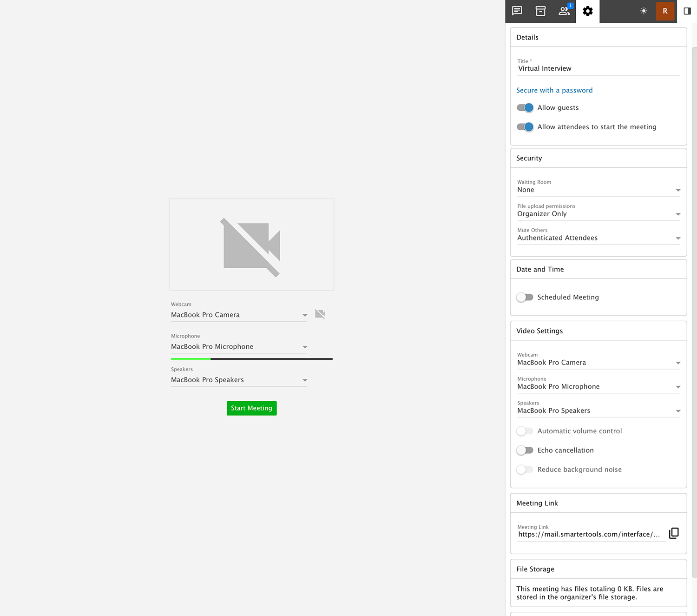Click the Security section header
Screen dimensions: 697x616
(x=598, y=158)
